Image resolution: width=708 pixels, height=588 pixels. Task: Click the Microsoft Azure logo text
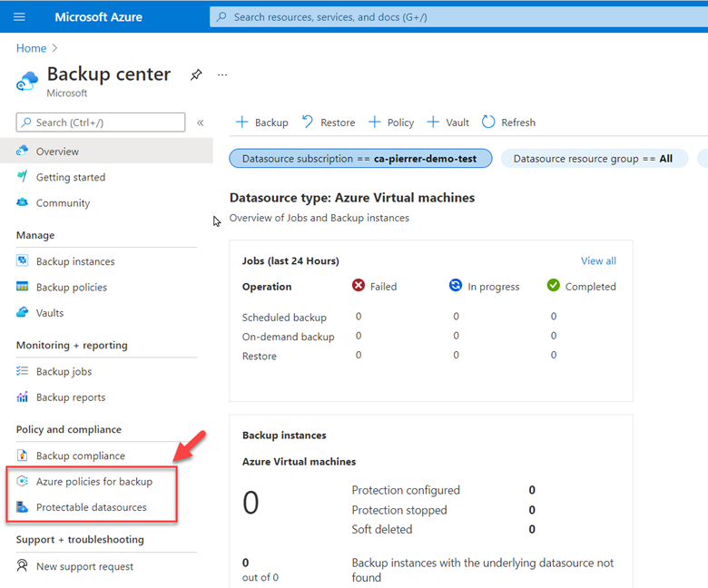(x=98, y=17)
